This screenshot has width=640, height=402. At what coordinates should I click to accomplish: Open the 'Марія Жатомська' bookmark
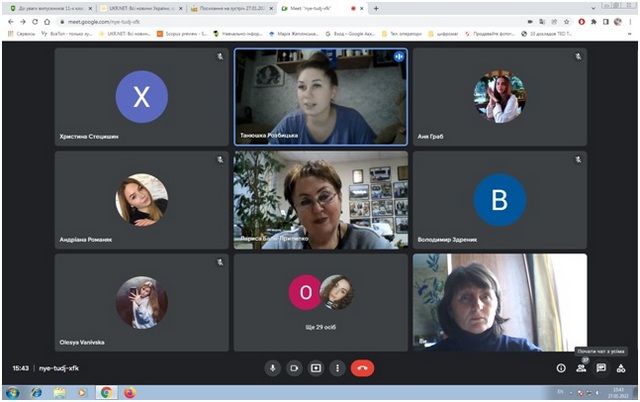[x=294, y=34]
